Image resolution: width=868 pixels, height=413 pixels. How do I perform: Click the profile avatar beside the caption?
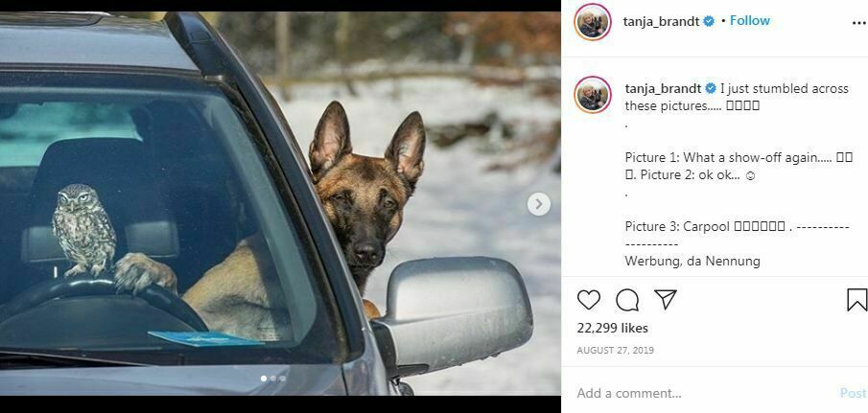[593, 94]
